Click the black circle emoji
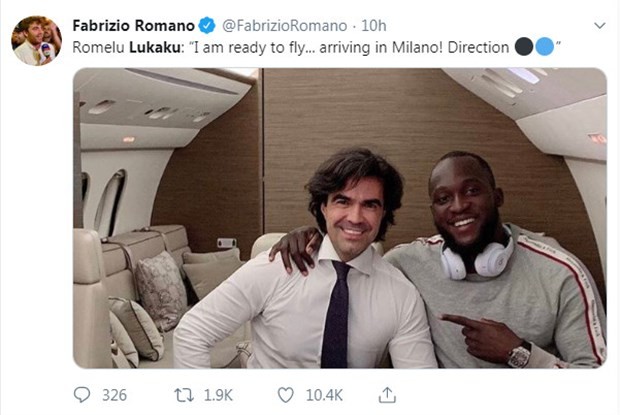This screenshot has width=620, height=415. click(524, 46)
